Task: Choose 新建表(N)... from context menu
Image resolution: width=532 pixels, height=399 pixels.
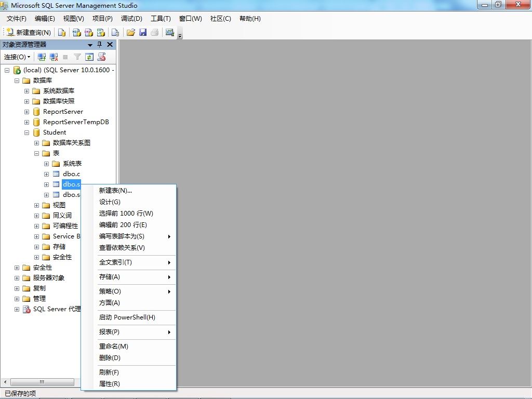Action: coord(135,191)
